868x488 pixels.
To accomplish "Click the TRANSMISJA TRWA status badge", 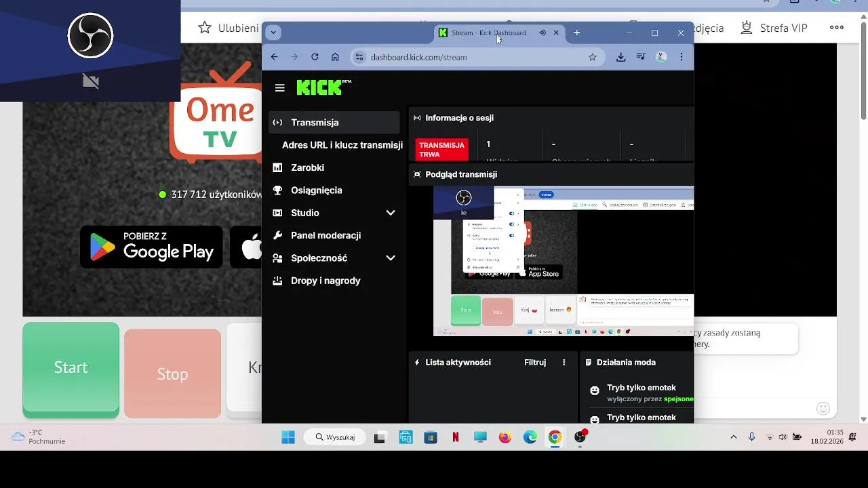I will click(441, 150).
